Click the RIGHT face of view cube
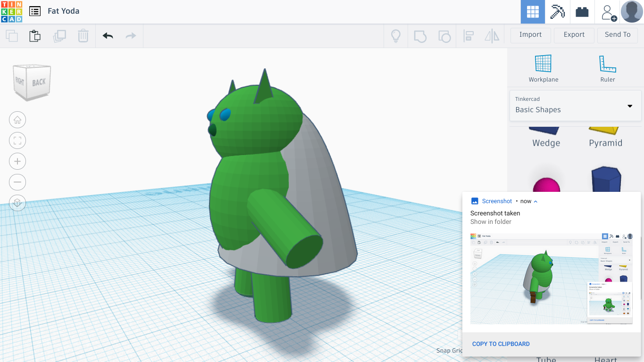644x362 pixels. coord(20,81)
